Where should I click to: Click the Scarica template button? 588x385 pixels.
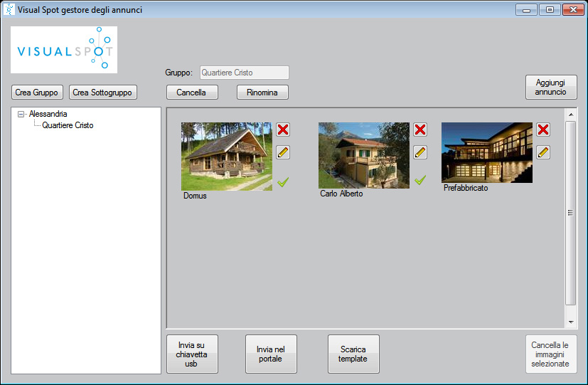tap(353, 354)
